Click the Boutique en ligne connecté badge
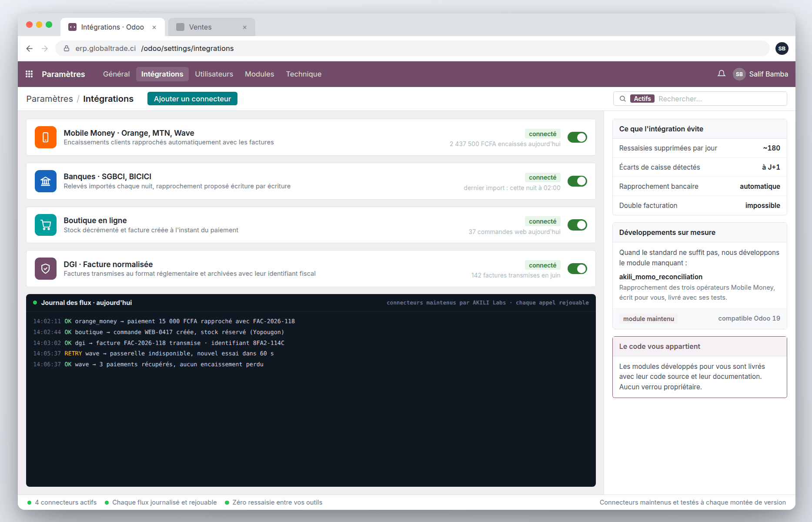Screen dimensions: 812x522 (x=542, y=221)
